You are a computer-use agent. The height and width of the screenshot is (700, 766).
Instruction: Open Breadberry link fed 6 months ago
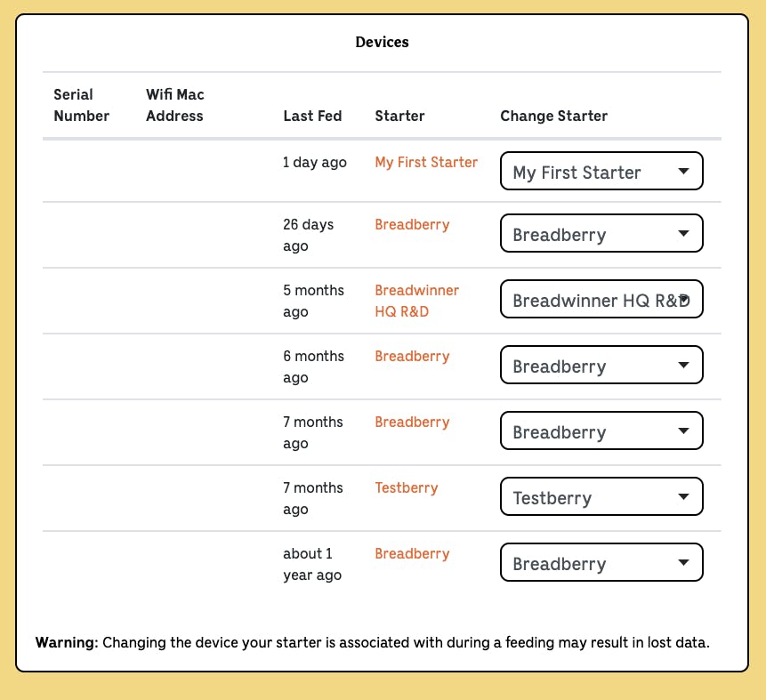coord(412,357)
